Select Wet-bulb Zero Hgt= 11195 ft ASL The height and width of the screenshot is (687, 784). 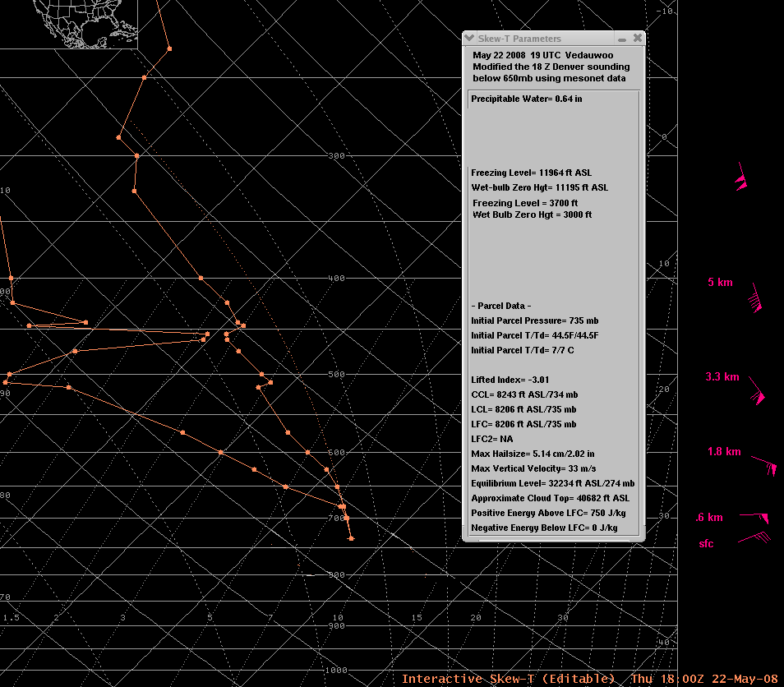coord(540,187)
